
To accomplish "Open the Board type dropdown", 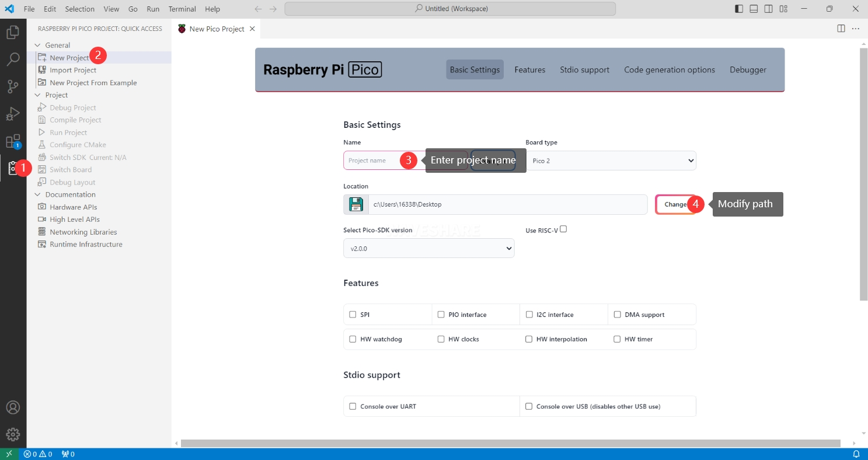I will click(x=611, y=161).
